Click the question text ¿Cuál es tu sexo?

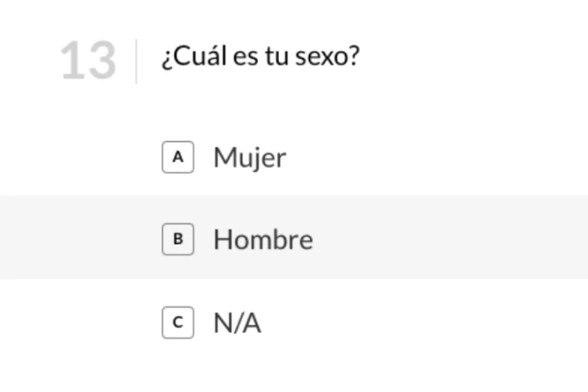pos(260,59)
